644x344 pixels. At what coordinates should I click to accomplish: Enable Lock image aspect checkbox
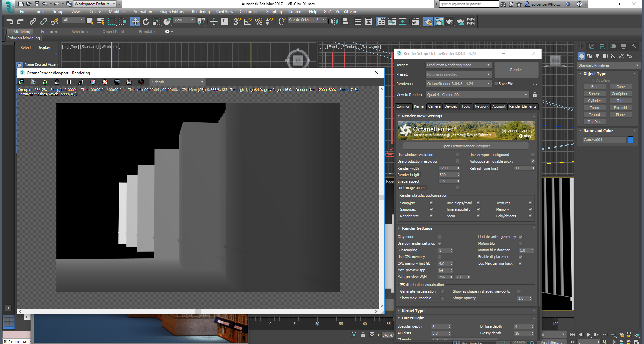click(x=458, y=188)
